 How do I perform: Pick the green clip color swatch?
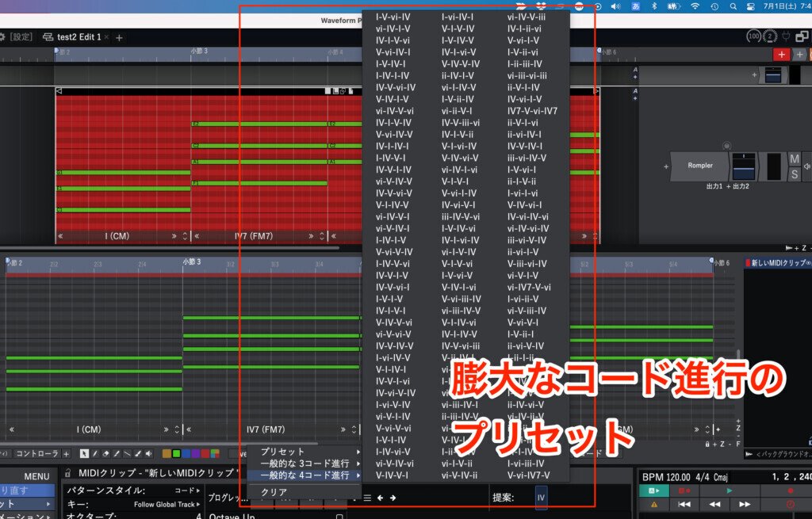176,454
